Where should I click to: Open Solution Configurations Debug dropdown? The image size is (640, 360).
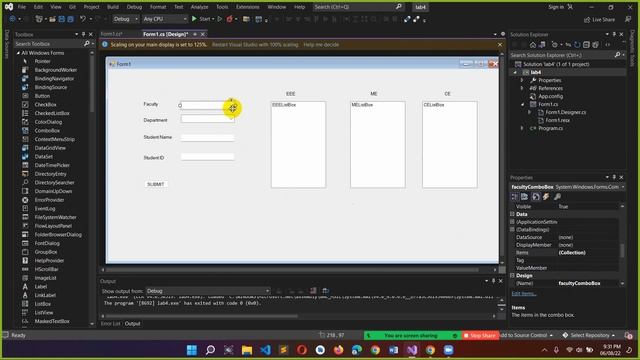(x=125, y=19)
